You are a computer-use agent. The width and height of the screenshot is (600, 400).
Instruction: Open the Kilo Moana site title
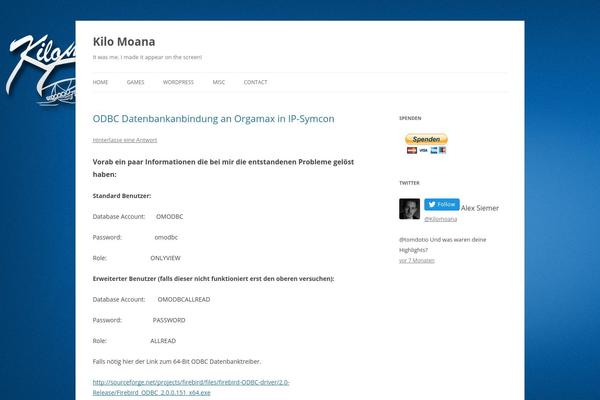(x=124, y=42)
